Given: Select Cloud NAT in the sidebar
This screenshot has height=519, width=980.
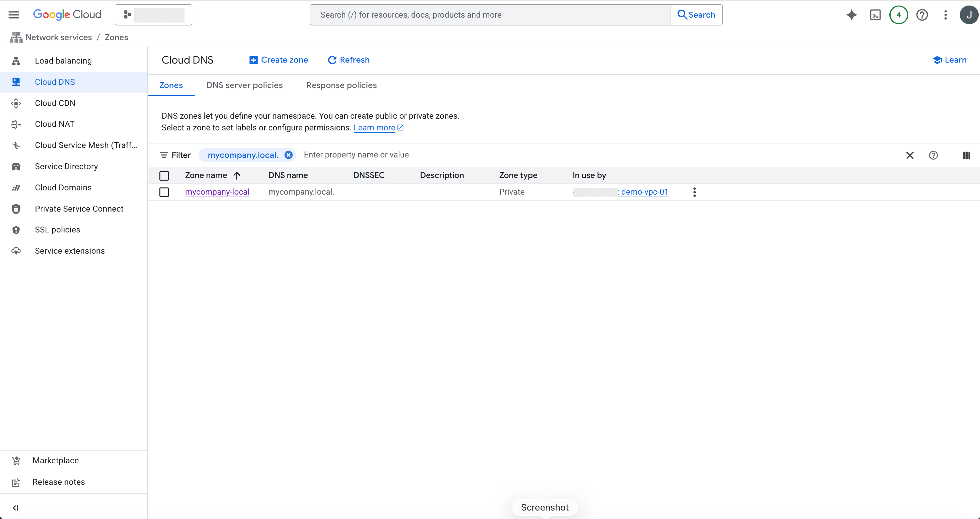Looking at the screenshot, I should pos(54,124).
